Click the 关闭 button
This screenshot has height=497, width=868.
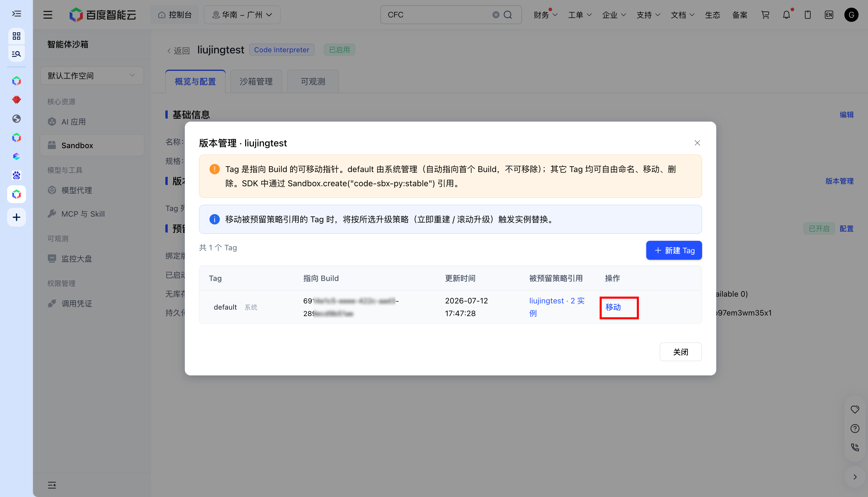coord(680,352)
